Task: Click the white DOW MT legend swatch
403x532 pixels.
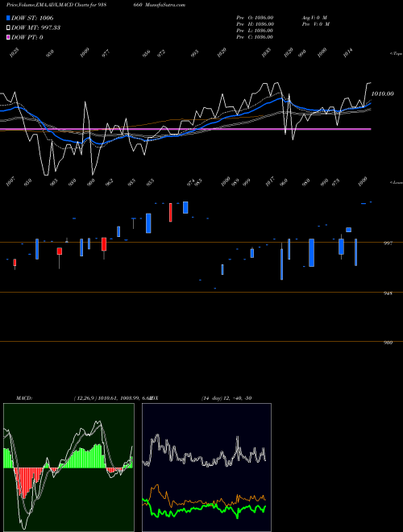Action: coord(9,27)
